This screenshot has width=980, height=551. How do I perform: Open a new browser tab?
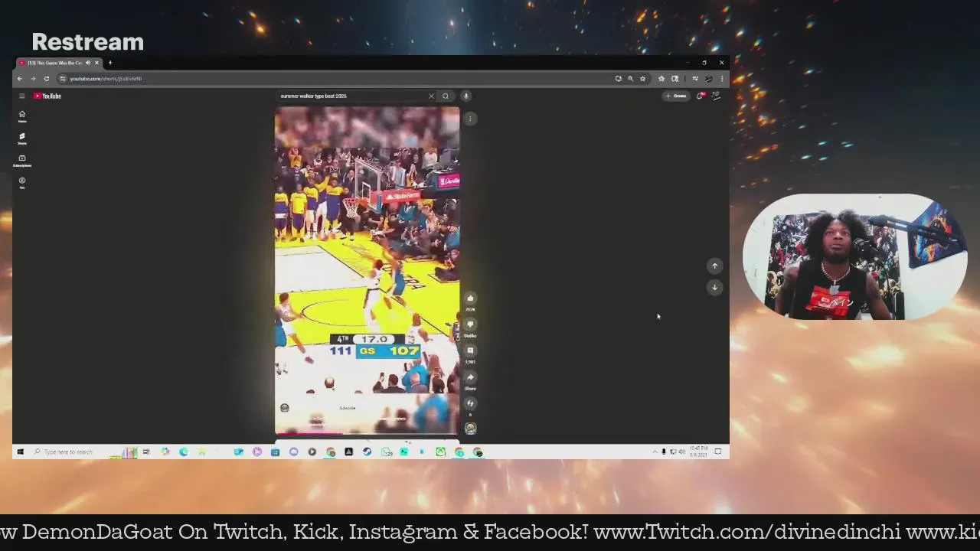(110, 63)
